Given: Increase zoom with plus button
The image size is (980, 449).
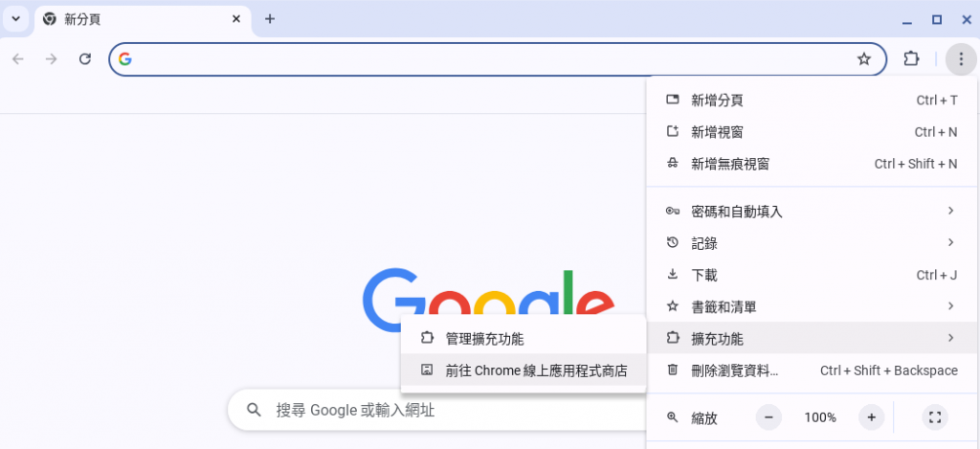Looking at the screenshot, I should coord(871,417).
